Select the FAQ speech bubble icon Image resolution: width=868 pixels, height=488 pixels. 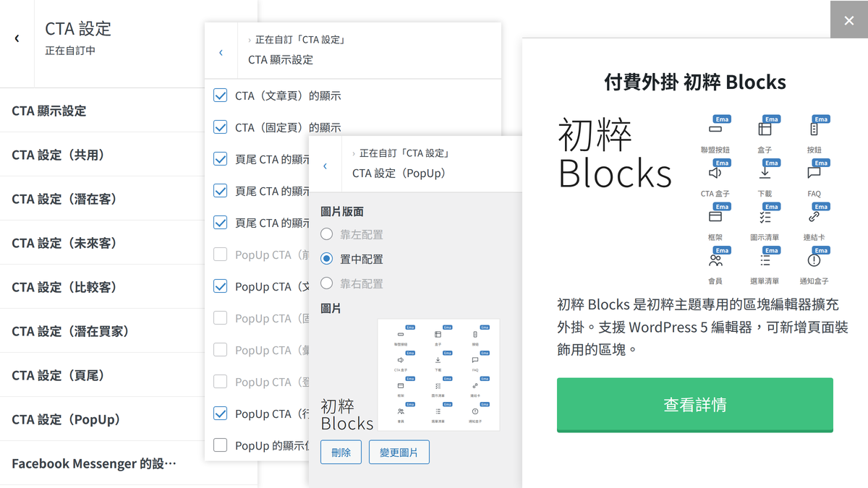pos(814,173)
